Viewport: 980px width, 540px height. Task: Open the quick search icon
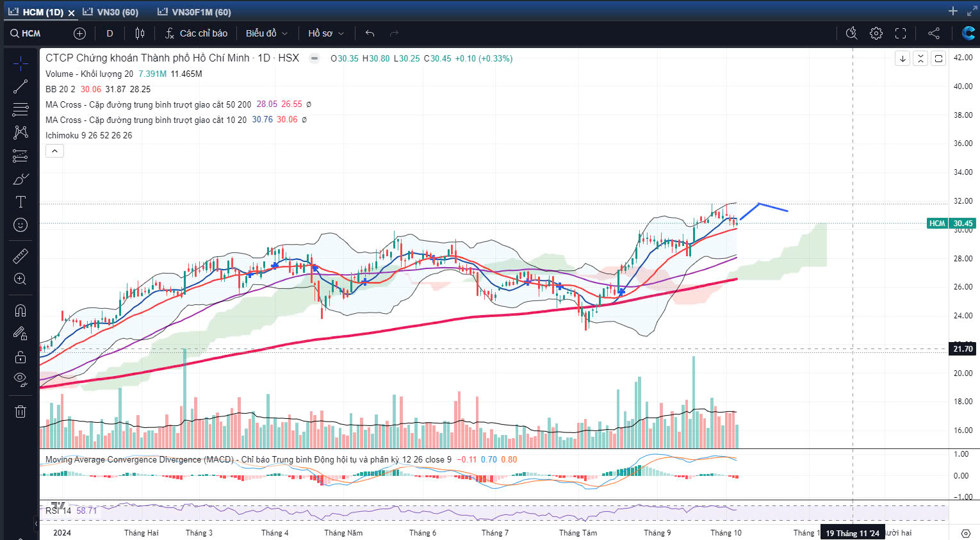point(851,33)
